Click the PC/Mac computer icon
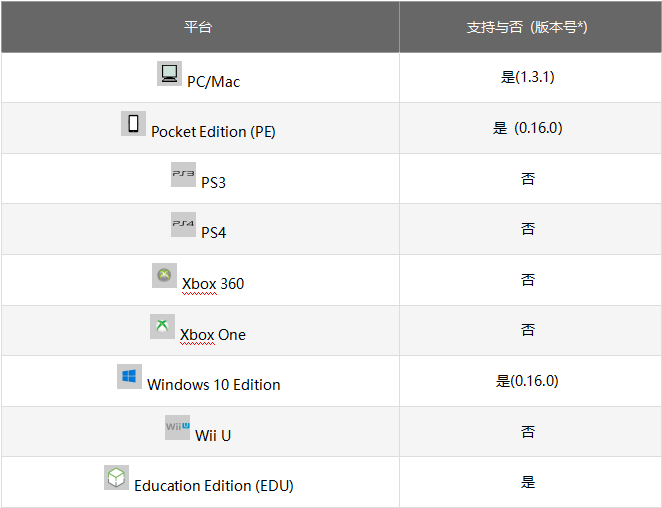 (x=169, y=73)
